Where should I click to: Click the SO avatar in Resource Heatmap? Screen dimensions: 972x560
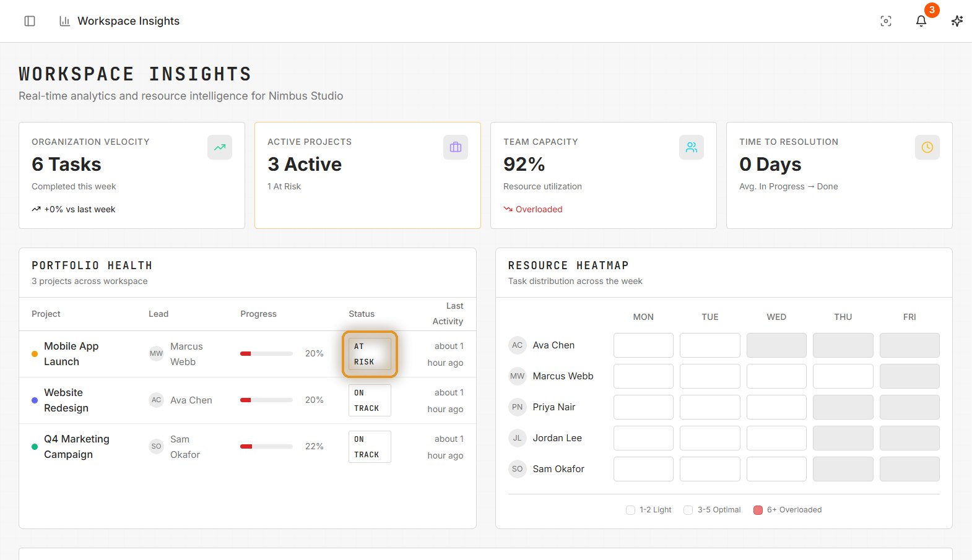[518, 469]
